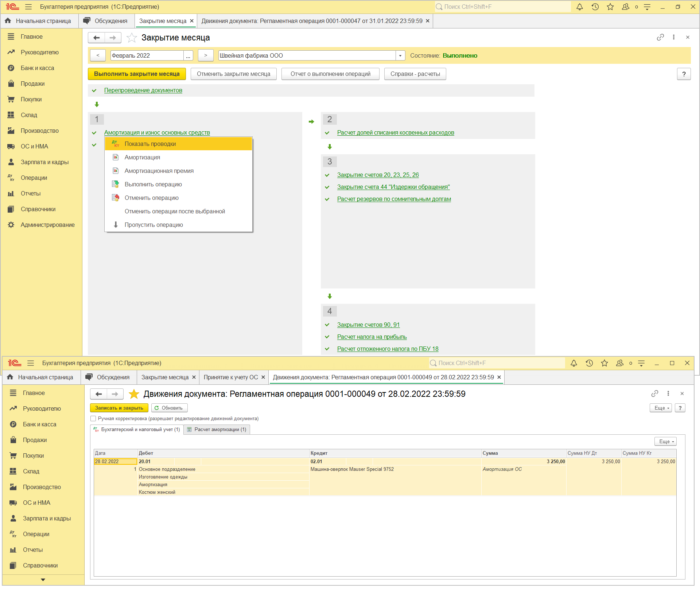
Task: Open Банк и касса in the top sidebar
Action: point(37,68)
